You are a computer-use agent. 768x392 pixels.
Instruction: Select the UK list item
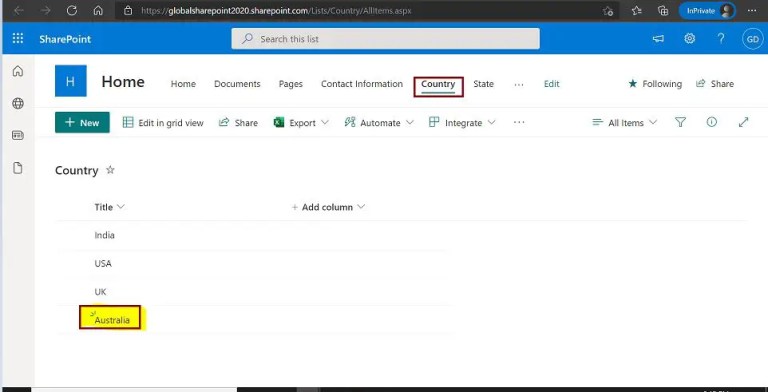point(100,292)
